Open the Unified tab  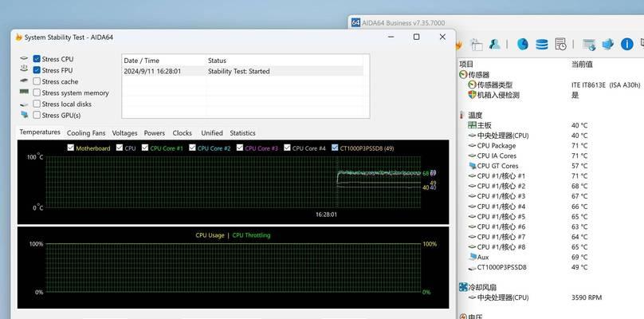click(x=212, y=133)
